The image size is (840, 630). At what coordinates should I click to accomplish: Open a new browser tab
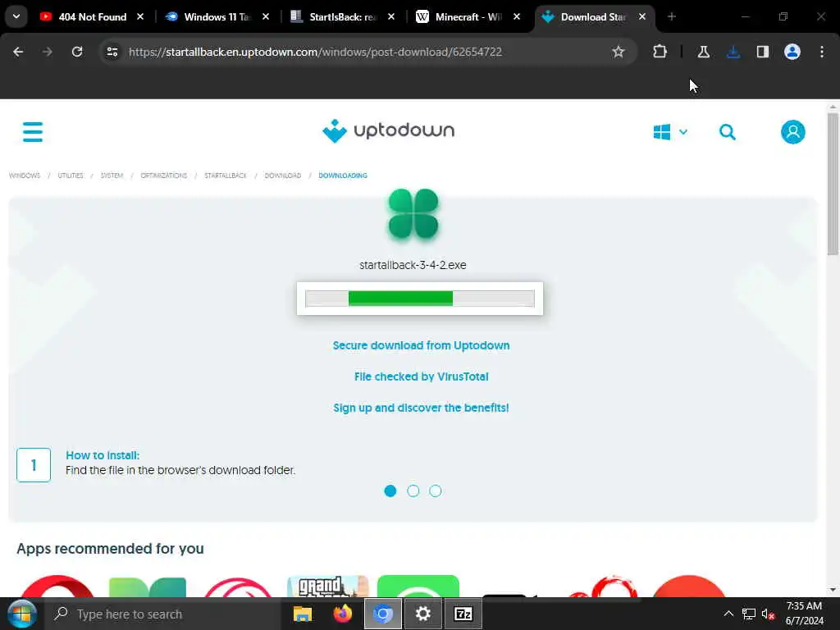pyautogui.click(x=672, y=16)
